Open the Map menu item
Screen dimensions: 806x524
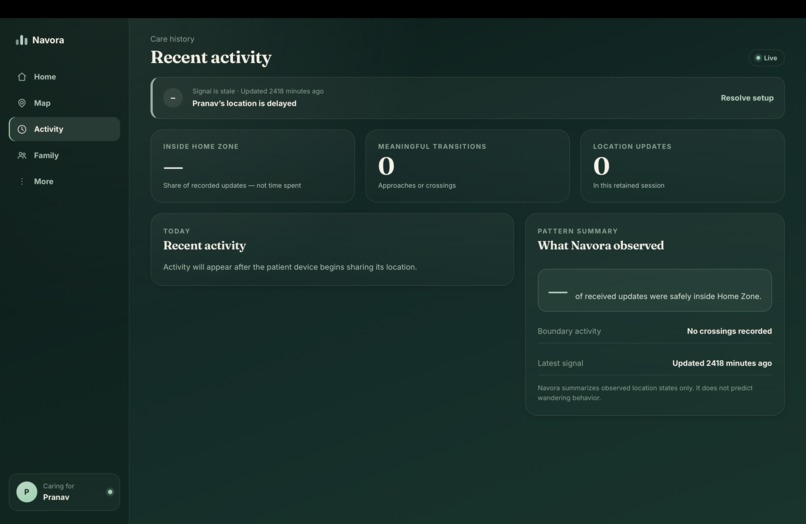(x=64, y=103)
